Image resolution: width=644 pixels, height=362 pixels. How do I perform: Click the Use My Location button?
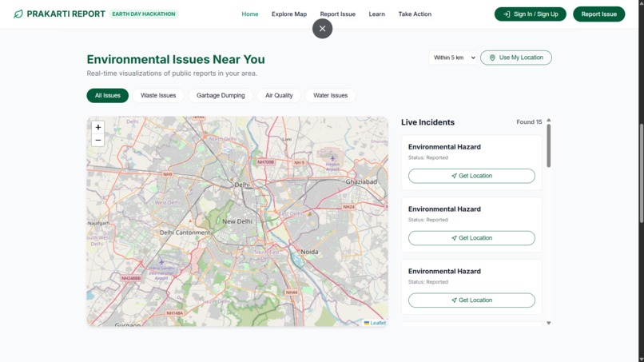click(x=516, y=58)
